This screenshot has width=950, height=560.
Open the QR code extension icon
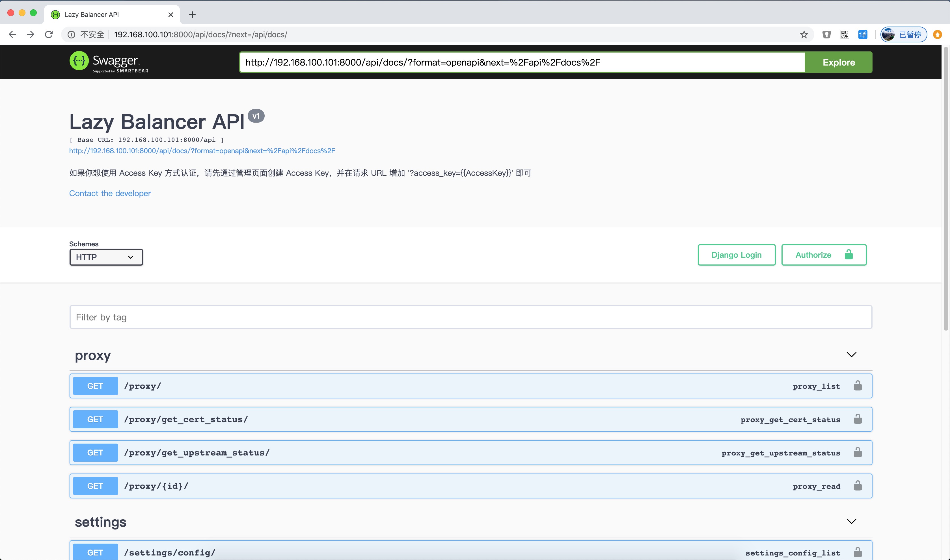845,35
